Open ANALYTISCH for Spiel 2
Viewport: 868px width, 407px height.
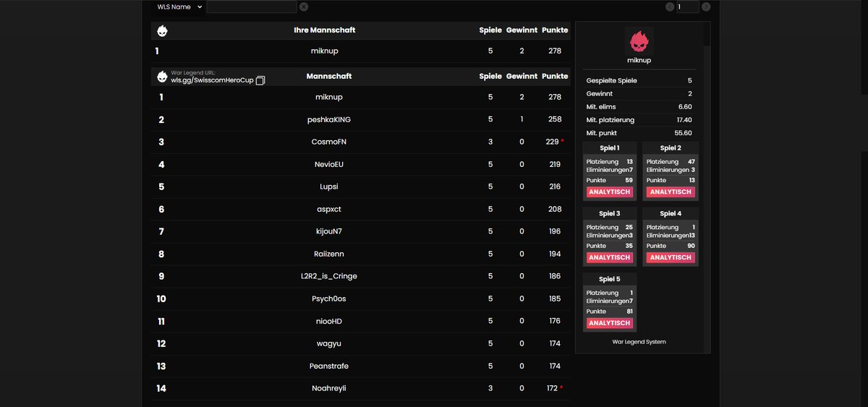(671, 192)
